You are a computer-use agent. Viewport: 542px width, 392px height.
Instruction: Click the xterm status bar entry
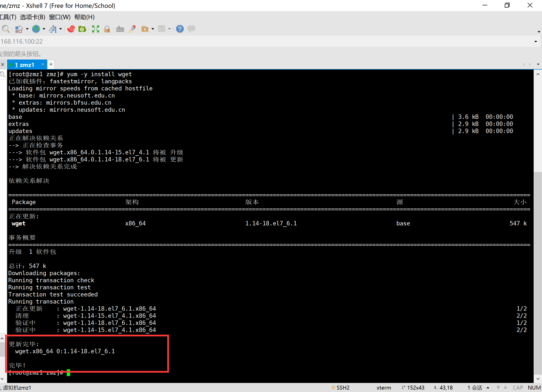(x=384, y=388)
